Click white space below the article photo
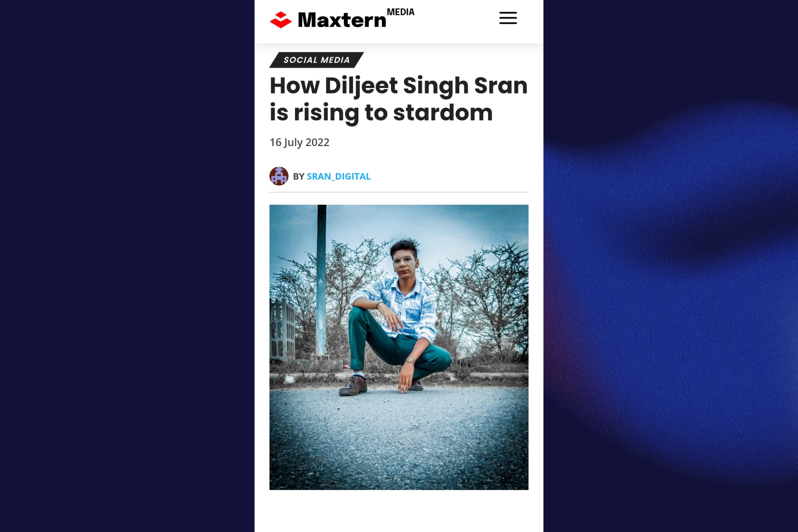Screen dimensions: 798x532 399,511
